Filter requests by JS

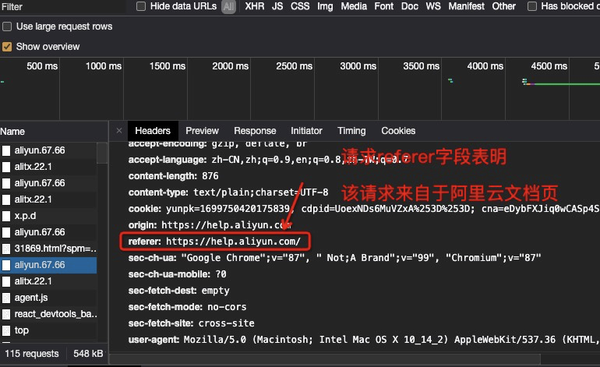tap(277, 7)
